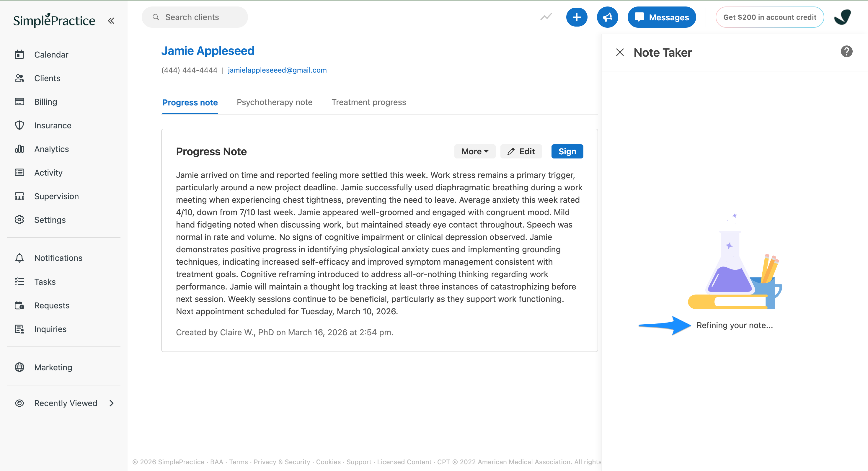Open the Jamie Appleseed client link

pos(208,50)
